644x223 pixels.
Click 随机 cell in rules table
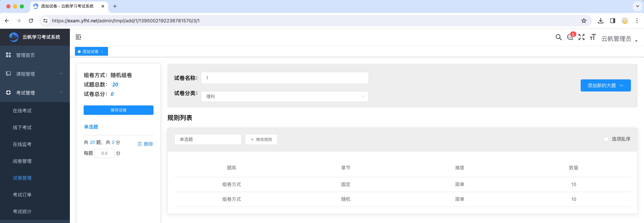click(x=346, y=199)
